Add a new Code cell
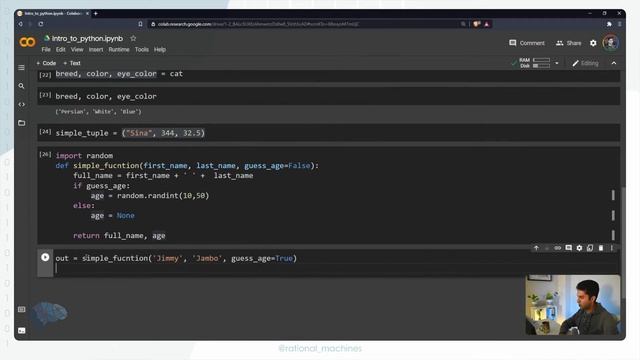 tap(46, 63)
